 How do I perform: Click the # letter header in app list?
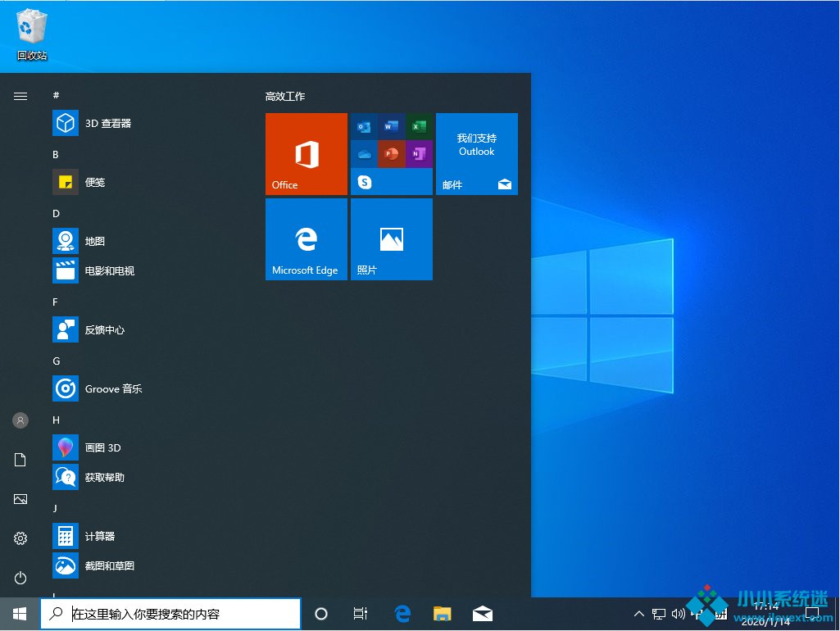(56, 95)
